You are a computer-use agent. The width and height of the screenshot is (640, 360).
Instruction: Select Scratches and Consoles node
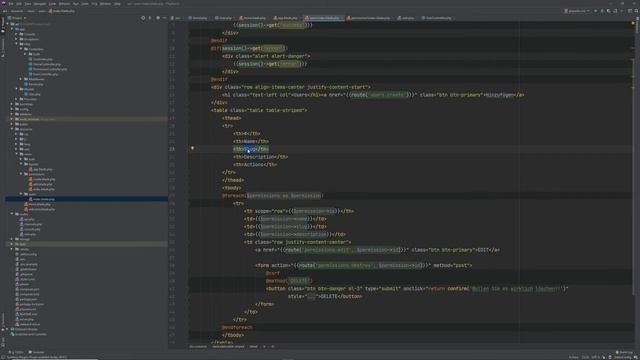coord(29,334)
